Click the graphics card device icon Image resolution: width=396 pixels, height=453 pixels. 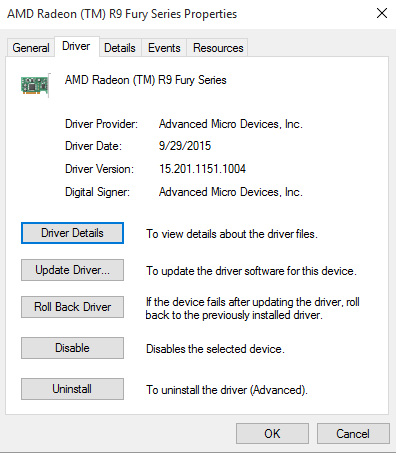pyautogui.click(x=35, y=85)
